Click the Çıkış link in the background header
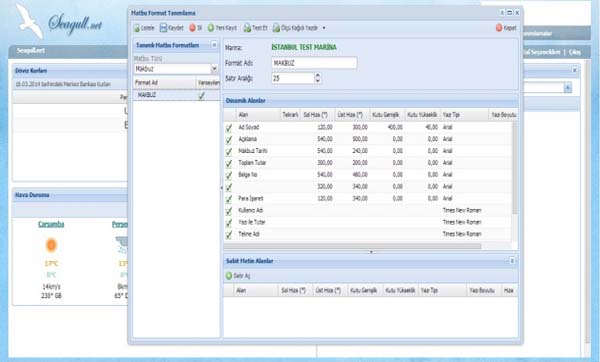This screenshot has height=362, width=600. click(x=574, y=52)
